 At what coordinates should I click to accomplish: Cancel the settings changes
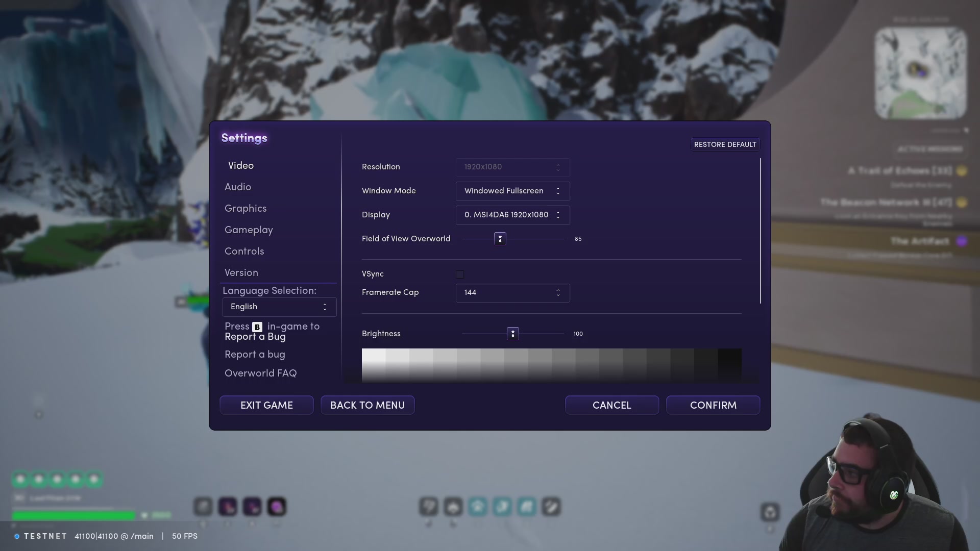pos(612,405)
